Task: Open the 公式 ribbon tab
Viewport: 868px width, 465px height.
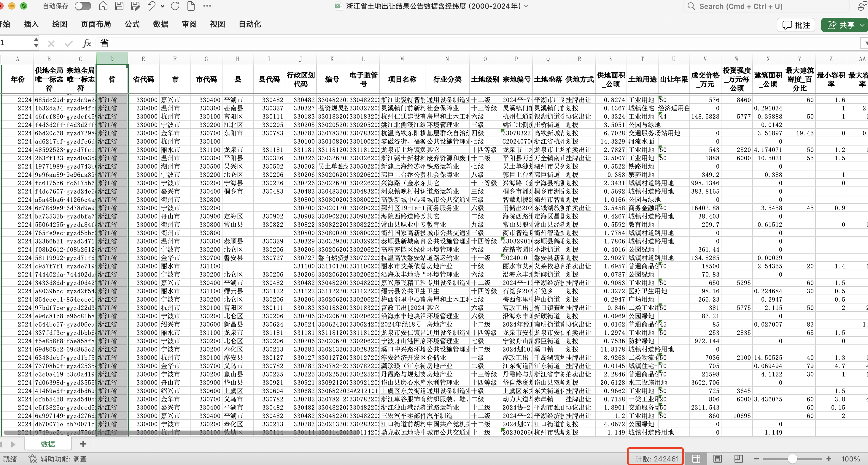Action: (x=132, y=24)
